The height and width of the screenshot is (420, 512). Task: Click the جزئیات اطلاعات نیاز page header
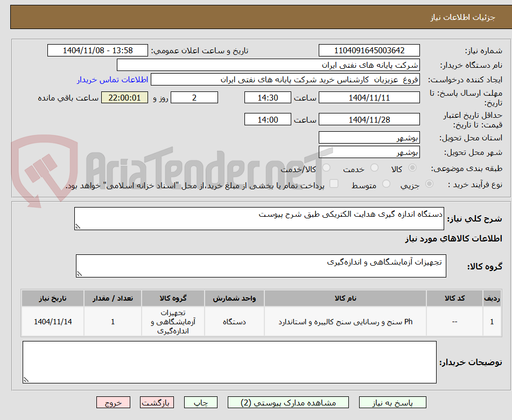point(462,17)
